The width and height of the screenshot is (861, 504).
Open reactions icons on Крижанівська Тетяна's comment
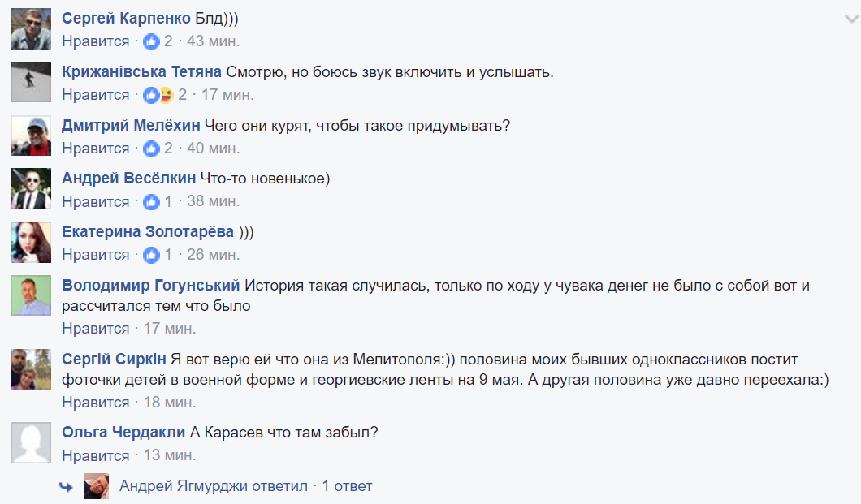coord(158,95)
